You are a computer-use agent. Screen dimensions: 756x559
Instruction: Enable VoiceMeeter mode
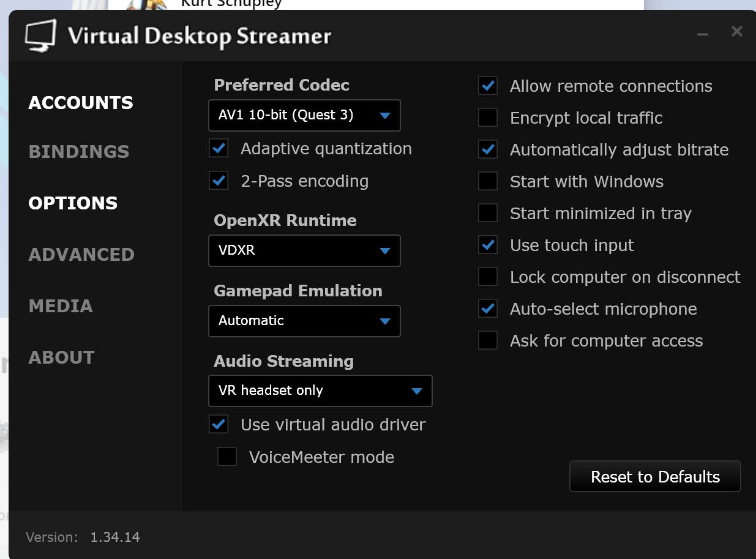(x=227, y=457)
